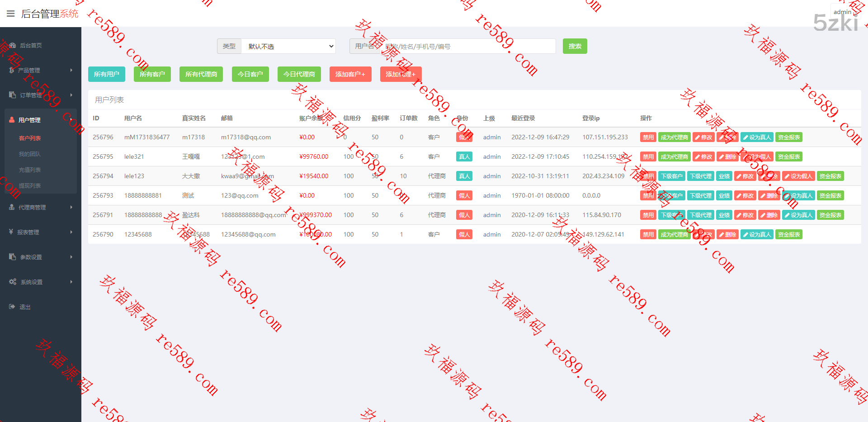Click 下级代理 for user lele123
The height and width of the screenshot is (422, 868).
701,176
